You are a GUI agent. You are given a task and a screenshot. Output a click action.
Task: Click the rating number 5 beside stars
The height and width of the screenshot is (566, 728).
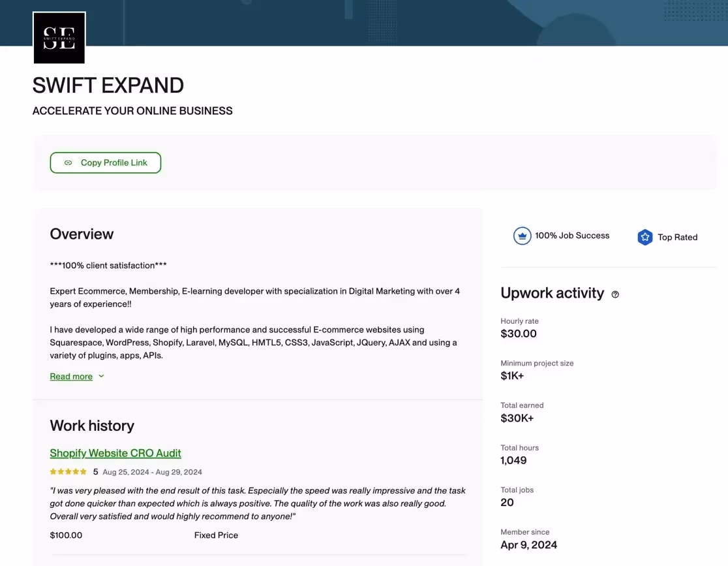tap(95, 471)
